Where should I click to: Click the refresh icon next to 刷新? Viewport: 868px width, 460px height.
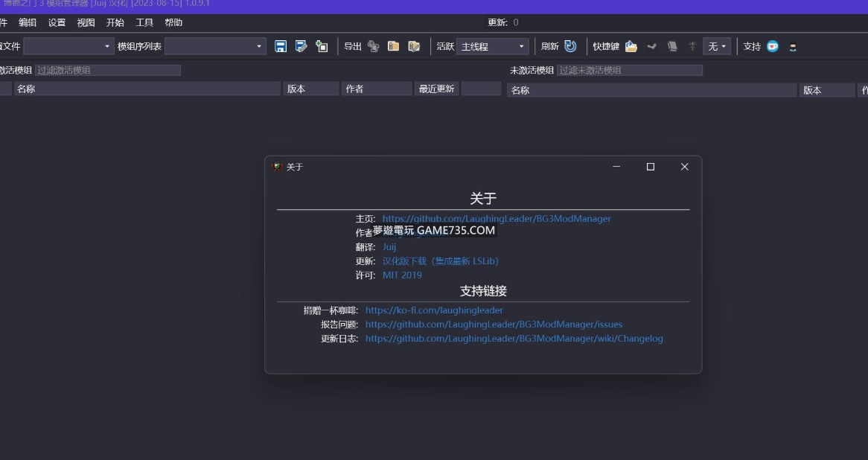coord(570,46)
